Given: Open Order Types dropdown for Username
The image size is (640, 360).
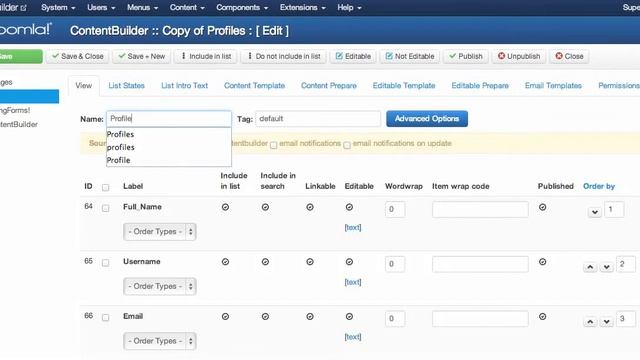Looking at the screenshot, I should 160,286.
